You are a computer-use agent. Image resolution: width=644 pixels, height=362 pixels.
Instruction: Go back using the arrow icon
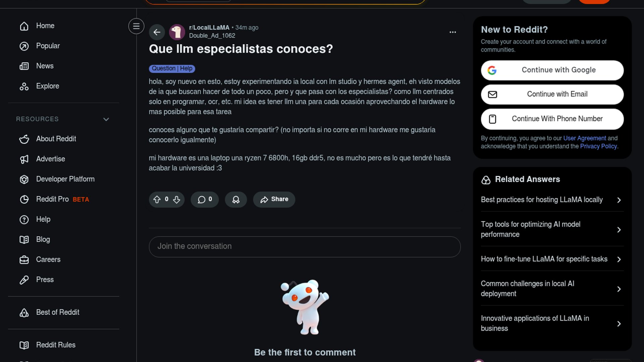point(157,32)
